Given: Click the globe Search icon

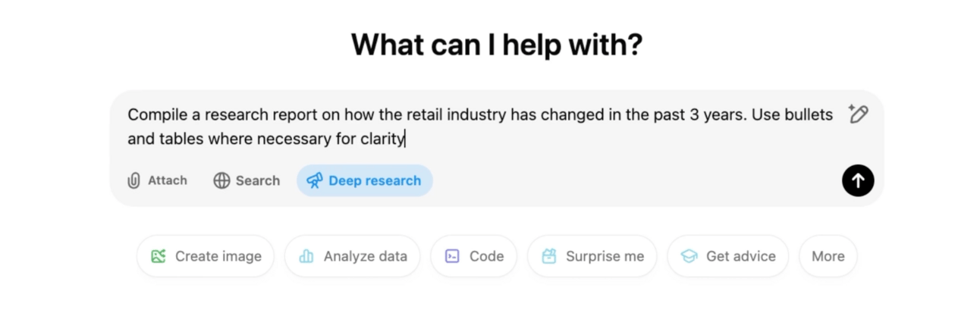Looking at the screenshot, I should [x=221, y=180].
